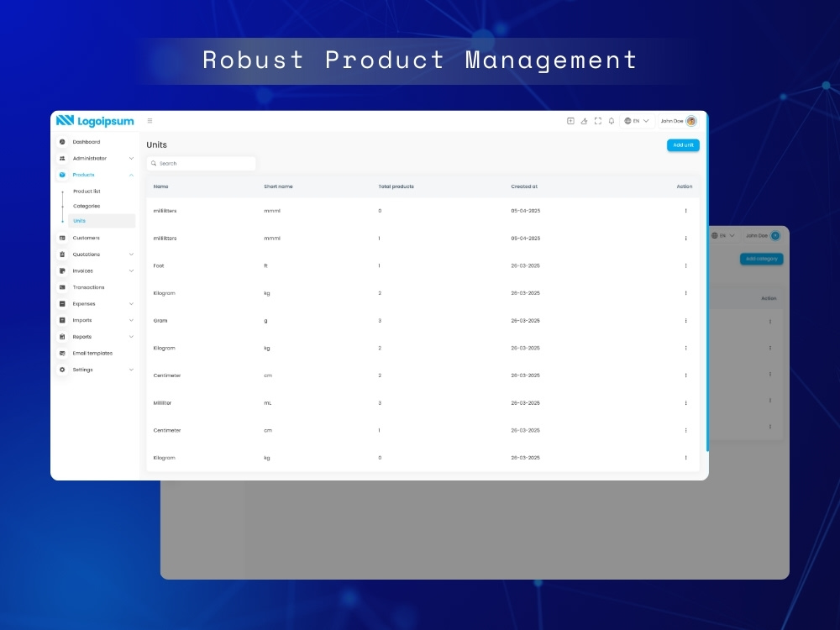Open Transactions from the sidebar icon

[x=62, y=287]
